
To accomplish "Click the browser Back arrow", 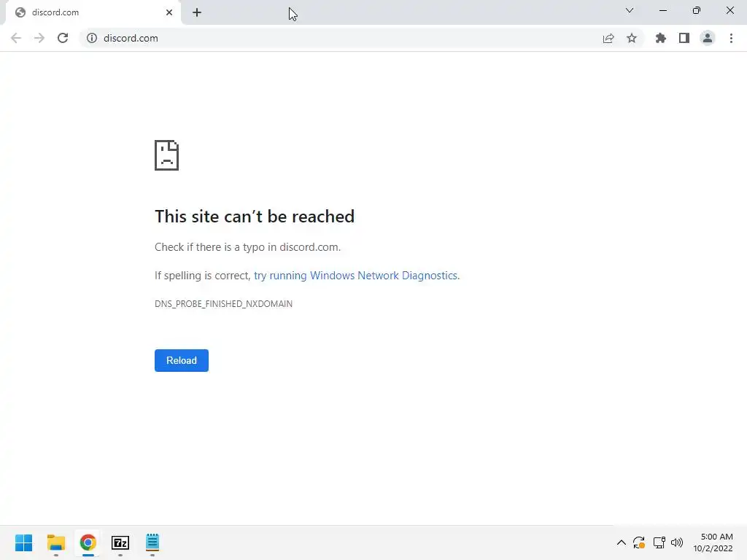I will 16,38.
